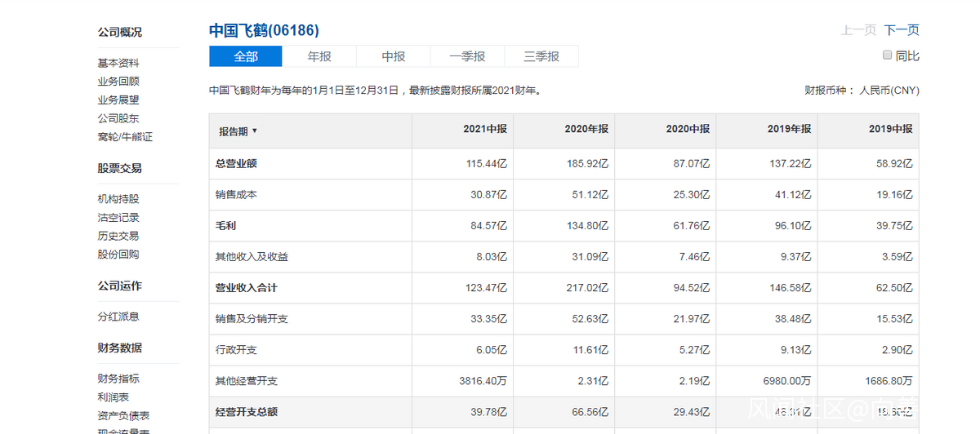The width and height of the screenshot is (980, 434).
Task: View 沽空记录 page
Action: [x=118, y=218]
